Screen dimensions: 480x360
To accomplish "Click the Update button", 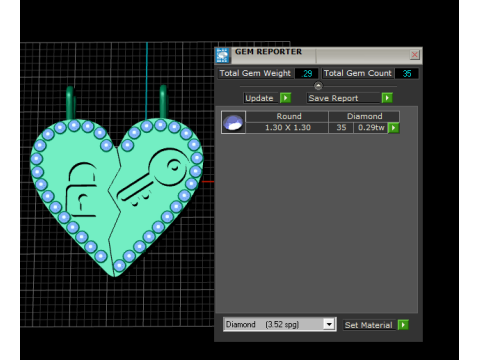I will (x=260, y=98).
